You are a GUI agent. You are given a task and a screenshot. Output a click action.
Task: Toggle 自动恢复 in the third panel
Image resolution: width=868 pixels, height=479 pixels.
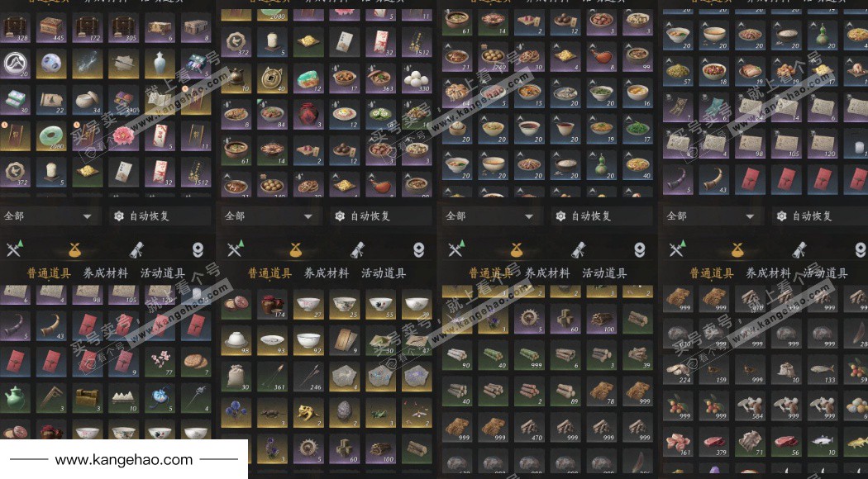click(x=584, y=216)
